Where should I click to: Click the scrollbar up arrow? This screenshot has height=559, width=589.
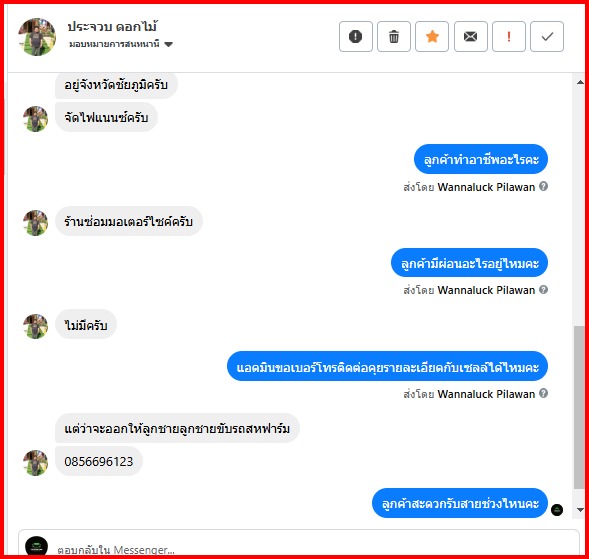pyautogui.click(x=580, y=82)
